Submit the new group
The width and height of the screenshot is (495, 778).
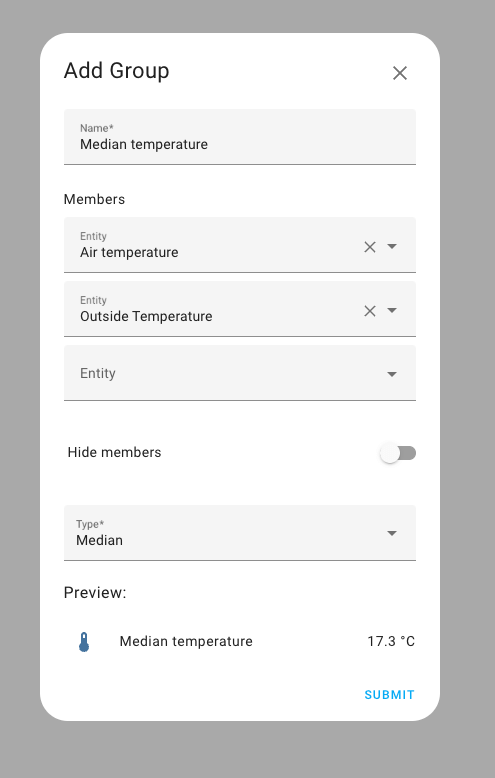click(x=389, y=695)
